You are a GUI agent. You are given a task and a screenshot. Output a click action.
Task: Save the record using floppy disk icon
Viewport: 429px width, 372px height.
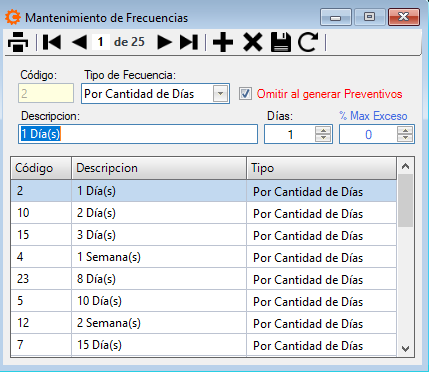pos(281,42)
